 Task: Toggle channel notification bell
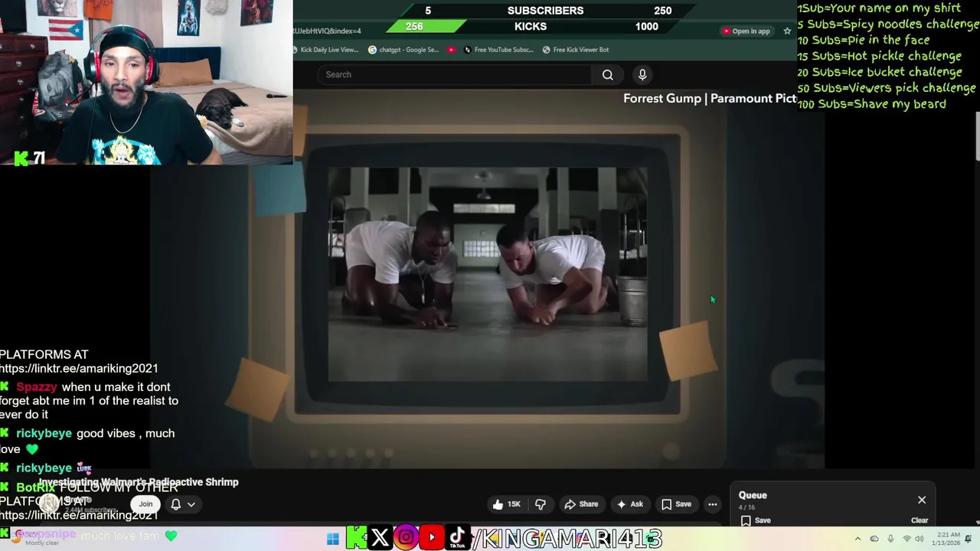click(x=175, y=504)
